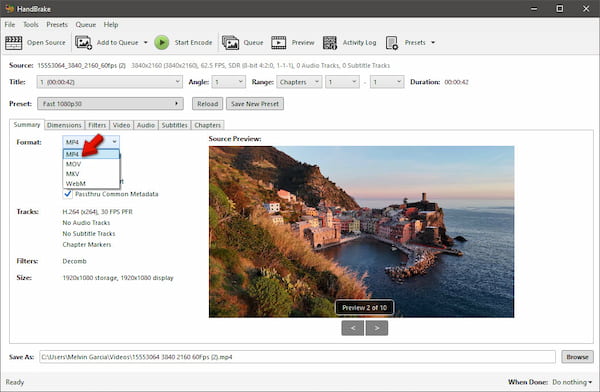Switch to the Chapters tab
This screenshot has height=392, width=600.
click(x=207, y=125)
